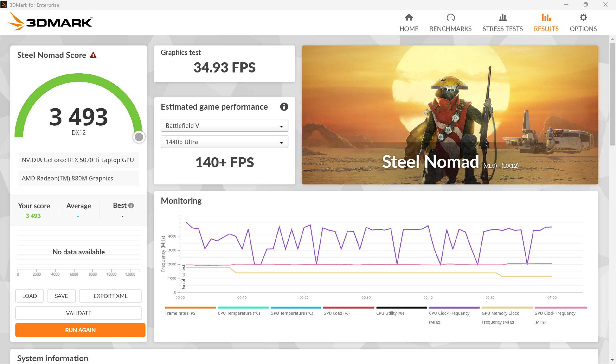Open the 1440p Ultra resolution dropdown
Viewport: 616px width, 364px height.
tap(224, 142)
